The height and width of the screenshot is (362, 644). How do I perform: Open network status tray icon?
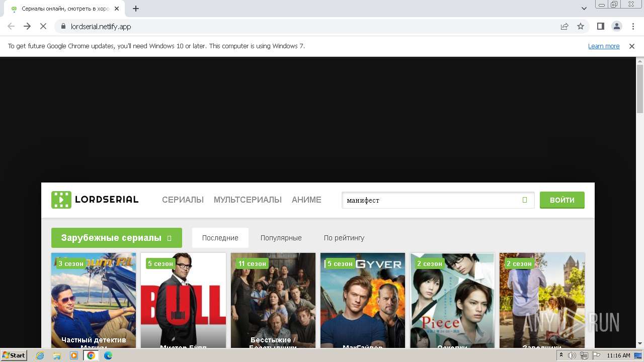584,355
